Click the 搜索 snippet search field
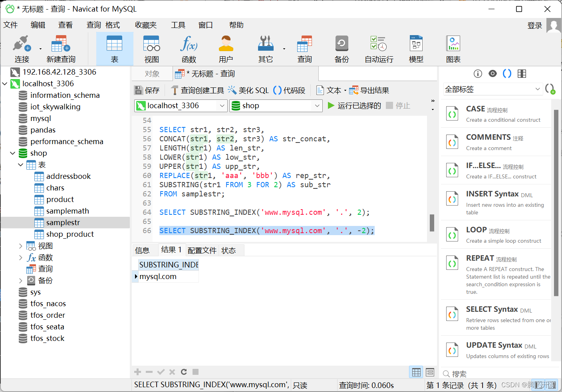The width and height of the screenshot is (562, 392). coord(499,374)
